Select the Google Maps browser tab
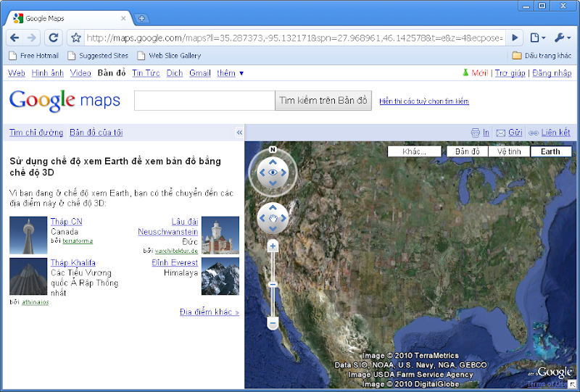 coord(68,18)
